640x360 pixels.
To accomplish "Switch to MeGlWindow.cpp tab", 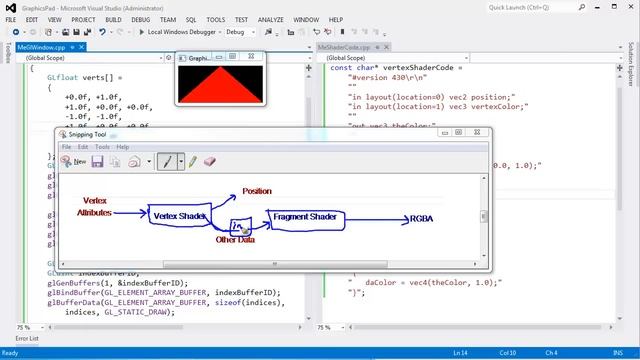I will point(41,47).
